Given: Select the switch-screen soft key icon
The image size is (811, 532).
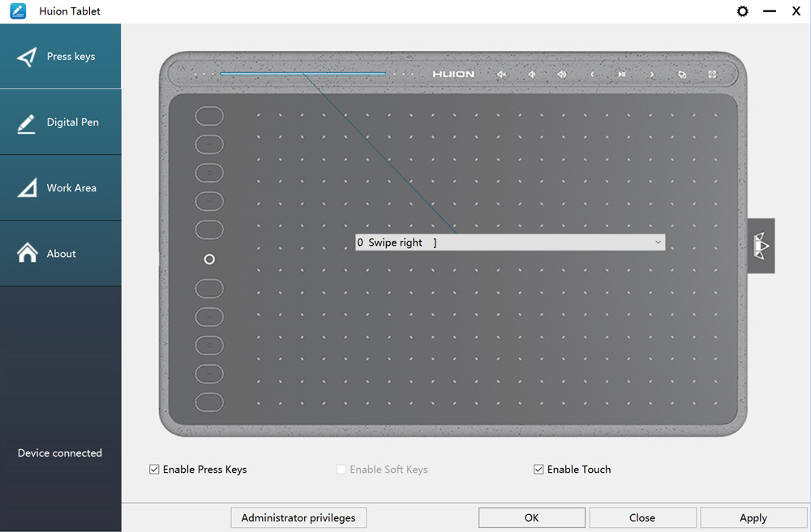Looking at the screenshot, I should [682, 75].
